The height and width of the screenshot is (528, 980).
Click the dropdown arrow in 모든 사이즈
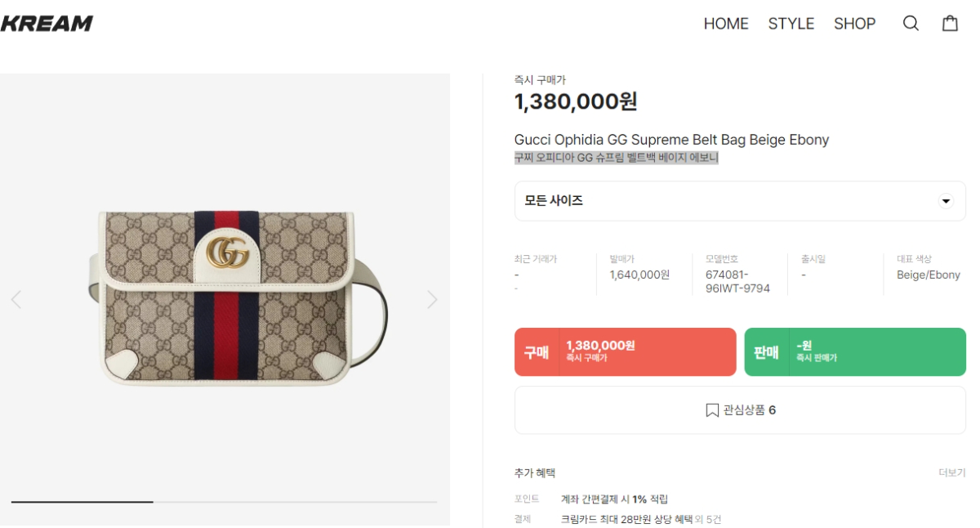tap(946, 201)
